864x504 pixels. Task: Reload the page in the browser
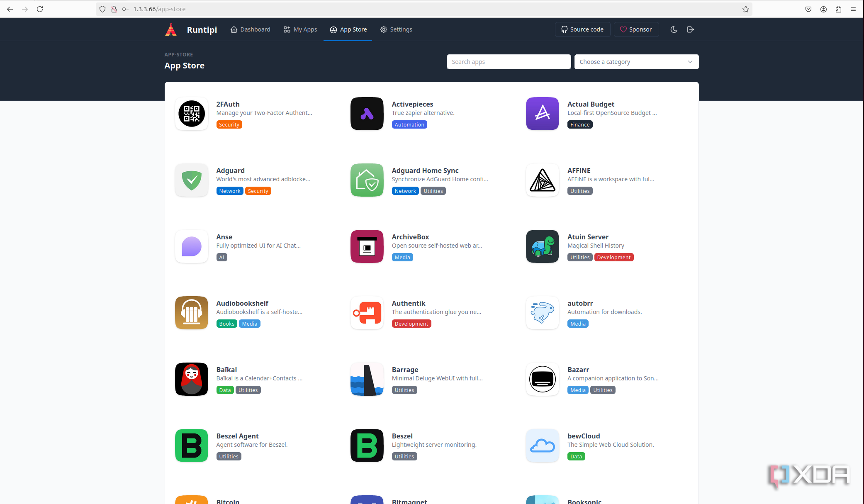(x=40, y=9)
